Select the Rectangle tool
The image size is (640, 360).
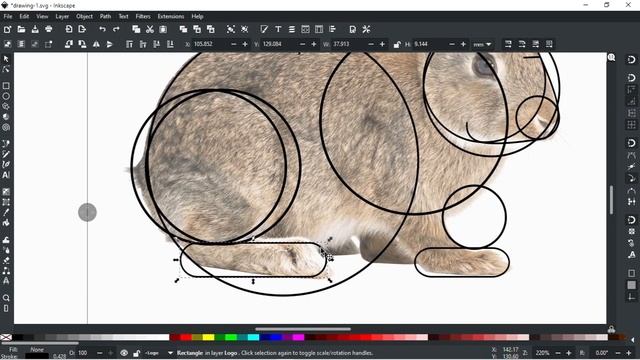click(6, 86)
